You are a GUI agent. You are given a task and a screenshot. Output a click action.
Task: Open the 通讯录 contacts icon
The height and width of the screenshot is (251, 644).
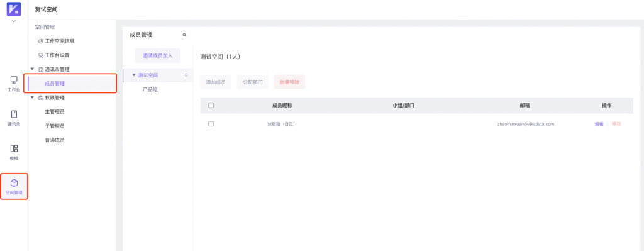point(14,114)
